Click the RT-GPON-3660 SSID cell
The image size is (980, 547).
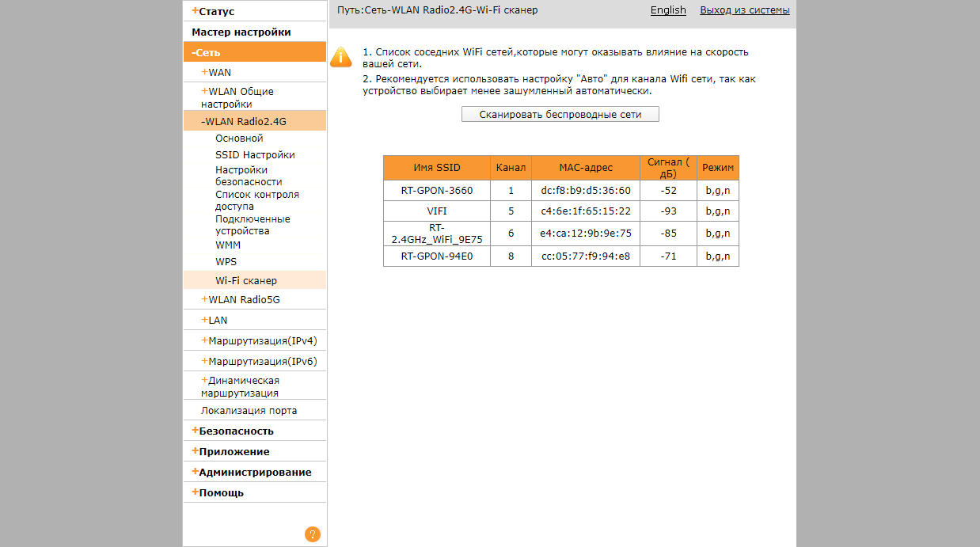[x=436, y=191]
